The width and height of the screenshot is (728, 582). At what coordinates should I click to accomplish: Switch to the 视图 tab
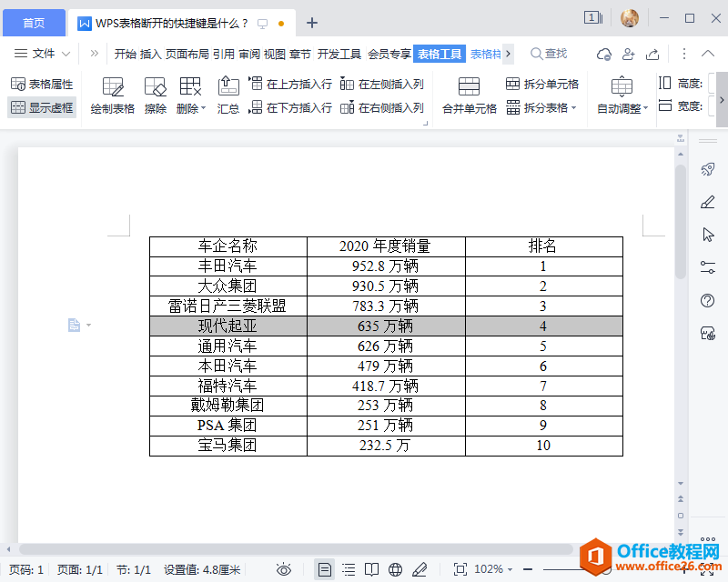[x=275, y=55]
